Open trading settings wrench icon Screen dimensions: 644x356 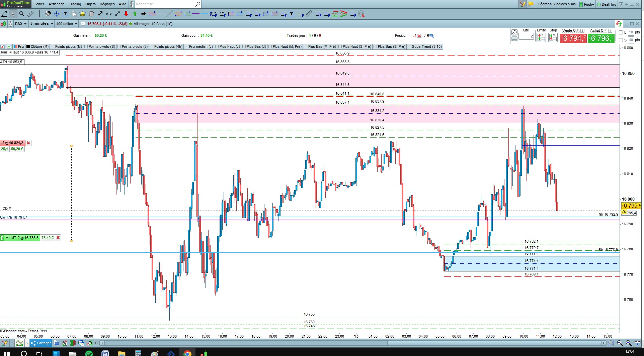pyautogui.click(x=514, y=32)
